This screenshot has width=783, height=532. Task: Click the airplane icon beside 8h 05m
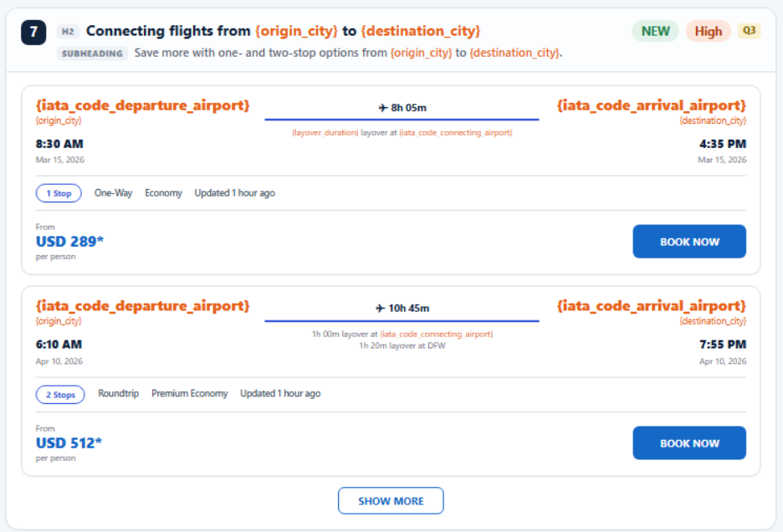tap(383, 108)
